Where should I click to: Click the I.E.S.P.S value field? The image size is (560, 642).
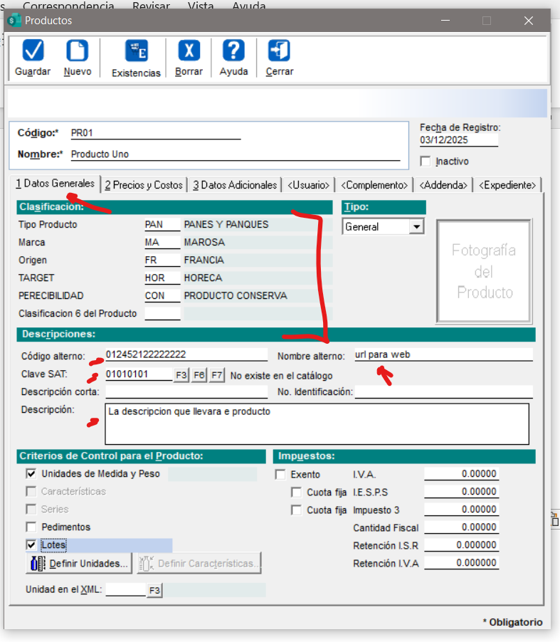(x=461, y=491)
